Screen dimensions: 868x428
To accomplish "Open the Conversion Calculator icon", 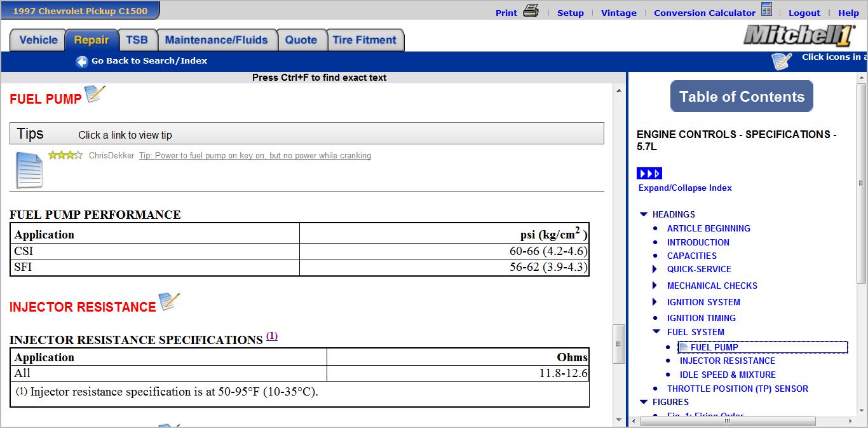I will (766, 10).
